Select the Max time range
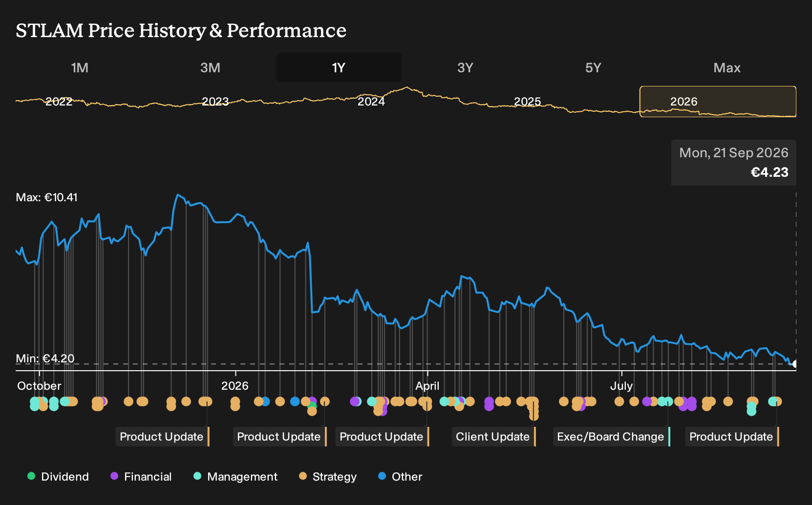Viewport: 812px width, 505px height. point(727,67)
